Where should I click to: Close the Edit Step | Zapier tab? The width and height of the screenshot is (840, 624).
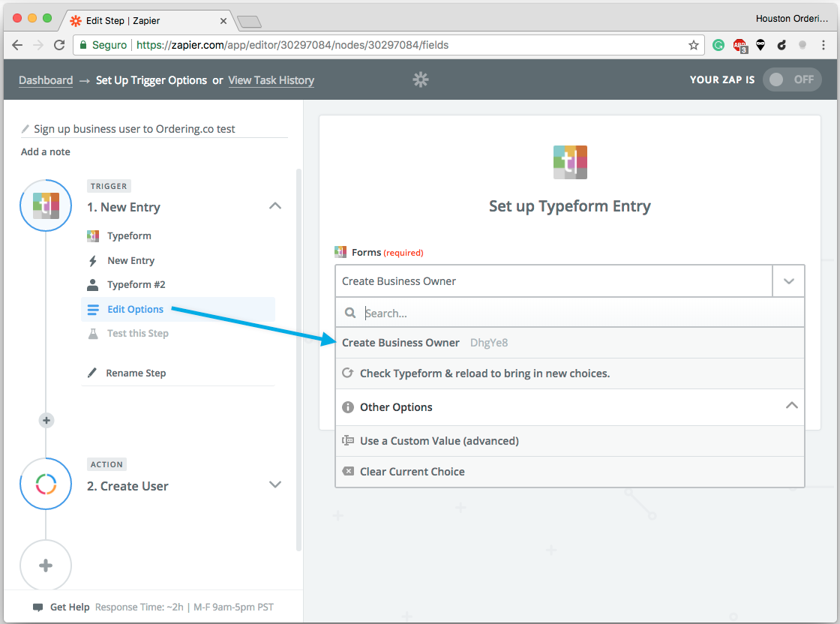click(223, 21)
